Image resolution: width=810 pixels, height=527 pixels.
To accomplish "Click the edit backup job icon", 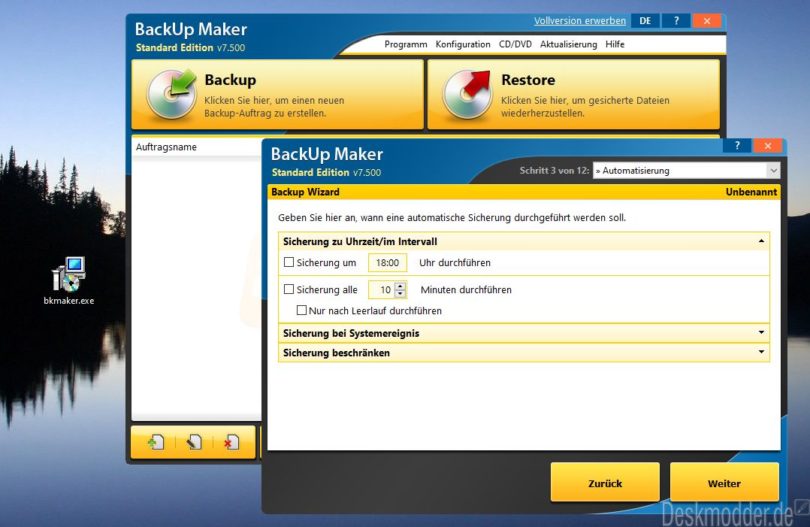I will tap(194, 442).
